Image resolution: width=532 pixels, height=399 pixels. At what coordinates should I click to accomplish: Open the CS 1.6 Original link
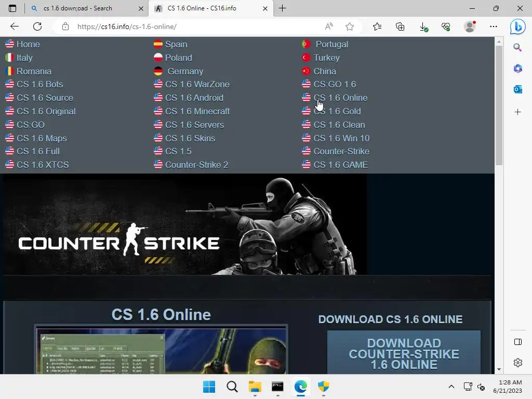tap(46, 111)
